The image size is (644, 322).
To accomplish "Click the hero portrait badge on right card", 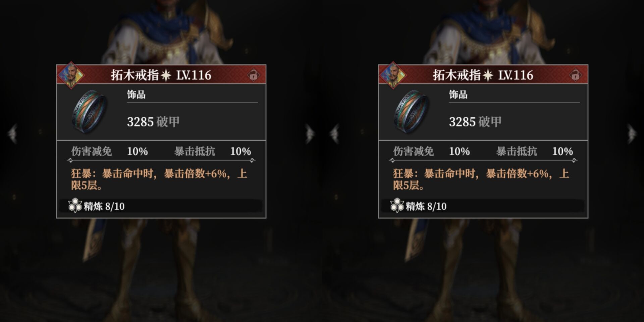I will [393, 75].
